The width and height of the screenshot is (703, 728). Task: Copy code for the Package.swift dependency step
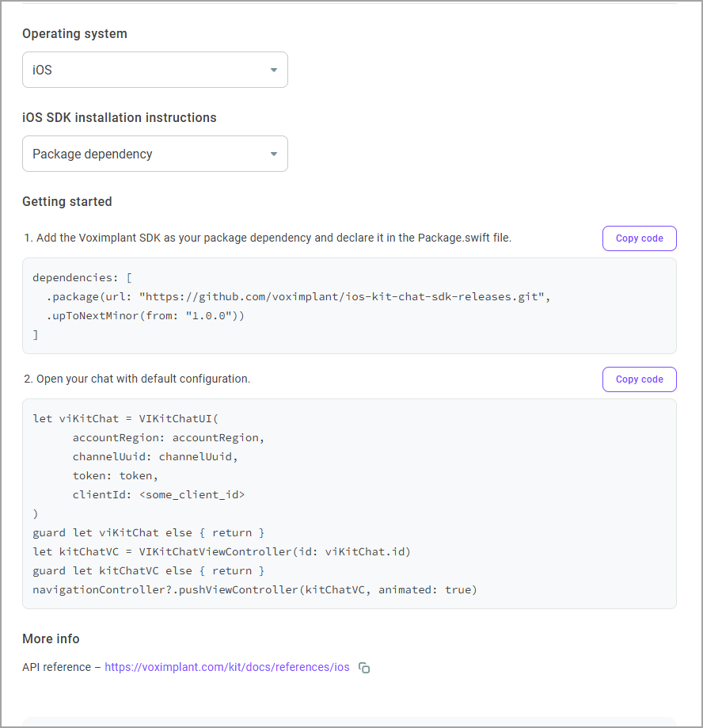point(639,238)
